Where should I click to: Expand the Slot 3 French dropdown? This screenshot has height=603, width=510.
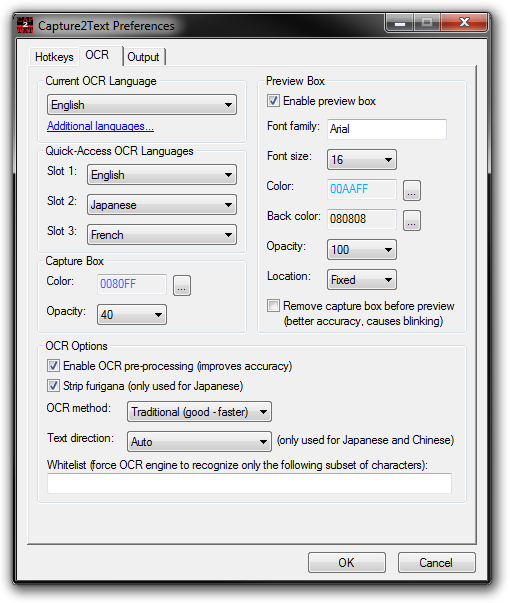click(x=162, y=235)
